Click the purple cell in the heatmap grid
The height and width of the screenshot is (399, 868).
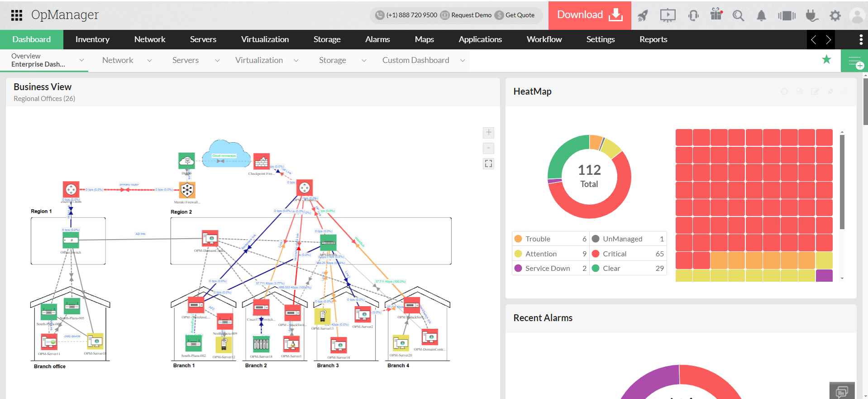point(824,275)
